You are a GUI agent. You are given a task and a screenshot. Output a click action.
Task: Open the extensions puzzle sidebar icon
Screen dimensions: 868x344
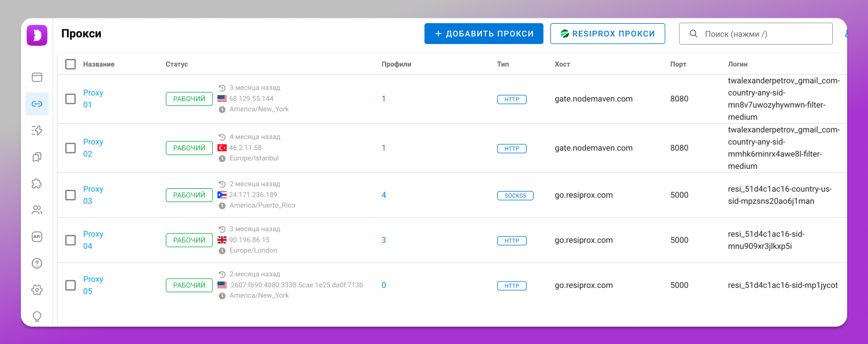(x=37, y=184)
